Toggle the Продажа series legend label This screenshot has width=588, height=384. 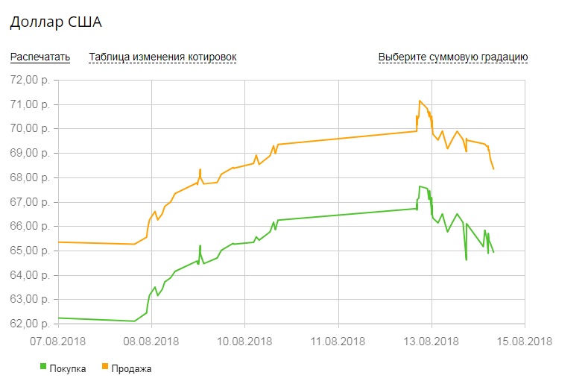click(x=132, y=368)
